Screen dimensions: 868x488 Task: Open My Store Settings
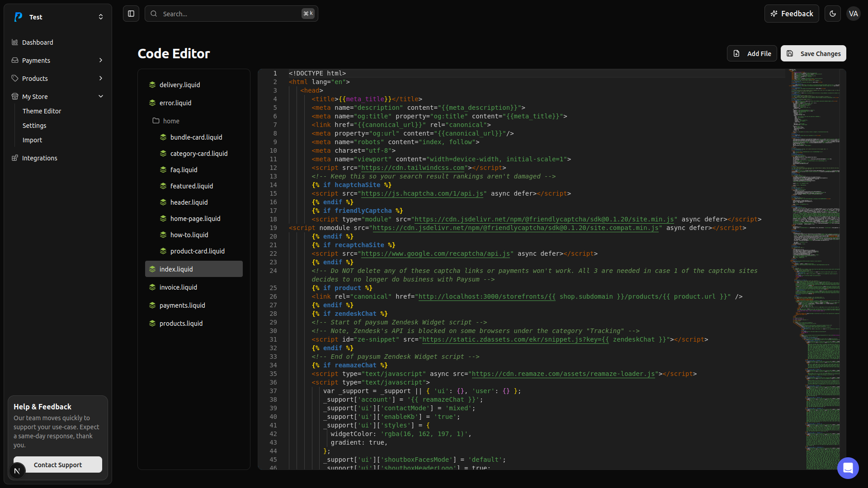coord(34,126)
